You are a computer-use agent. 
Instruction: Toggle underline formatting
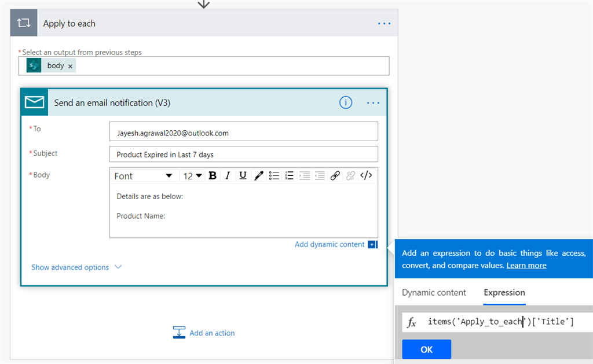[x=243, y=175]
